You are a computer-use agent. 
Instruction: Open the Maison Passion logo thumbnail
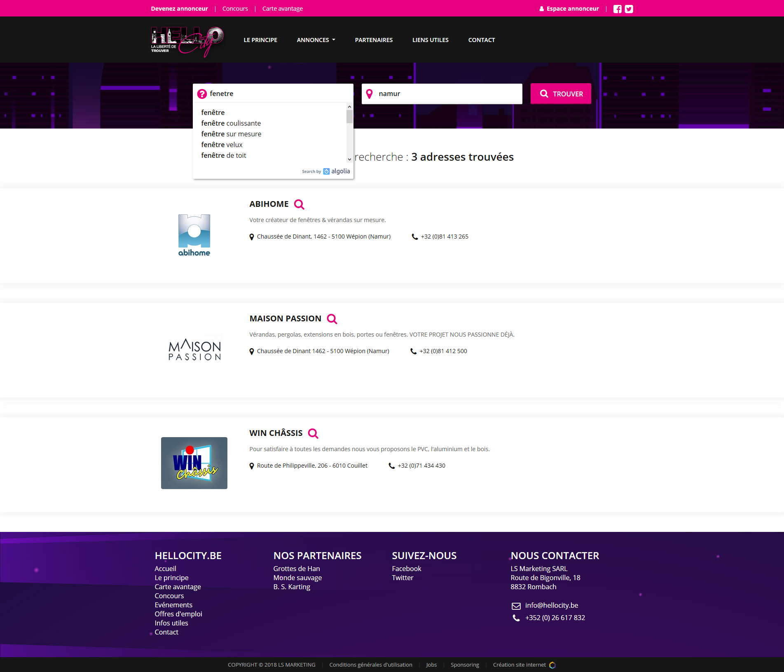click(x=194, y=350)
